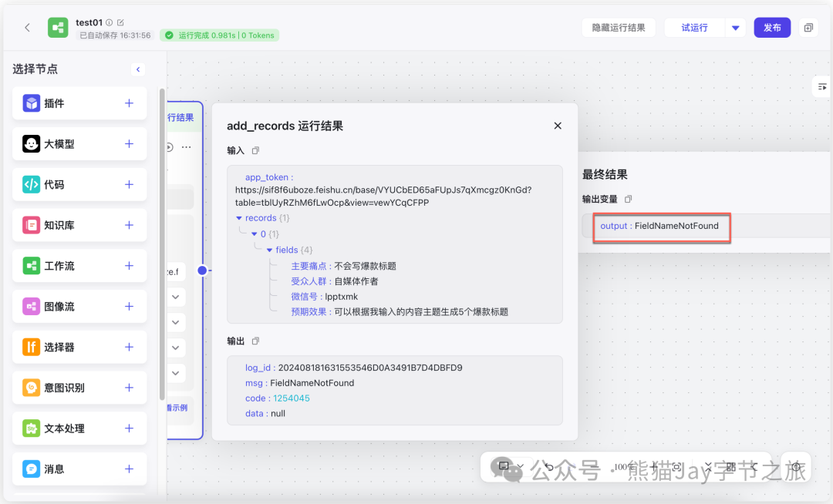Open the comment dropdown in bottom toolbar
Screen dimensions: 833x504
[520, 467]
